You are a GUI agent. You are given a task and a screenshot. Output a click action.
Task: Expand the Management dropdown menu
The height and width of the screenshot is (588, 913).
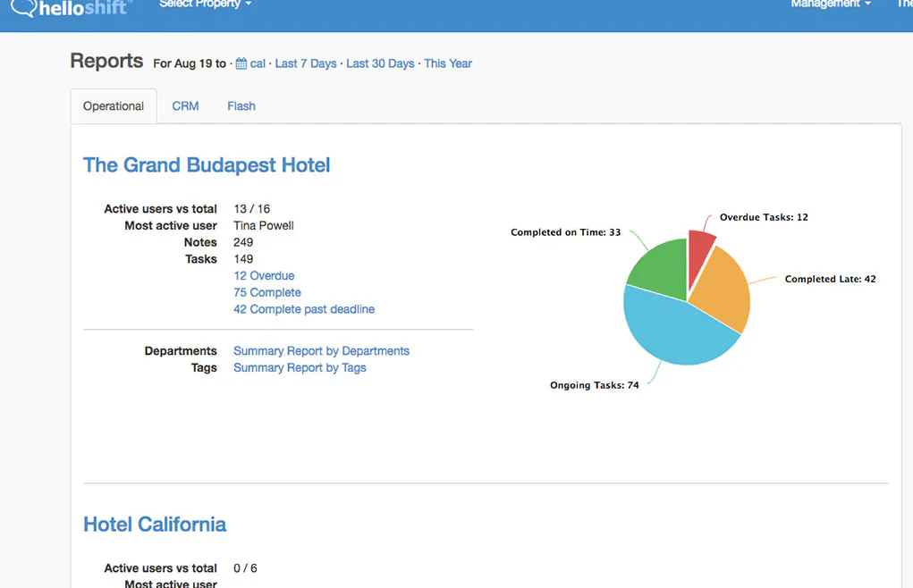[x=831, y=4]
